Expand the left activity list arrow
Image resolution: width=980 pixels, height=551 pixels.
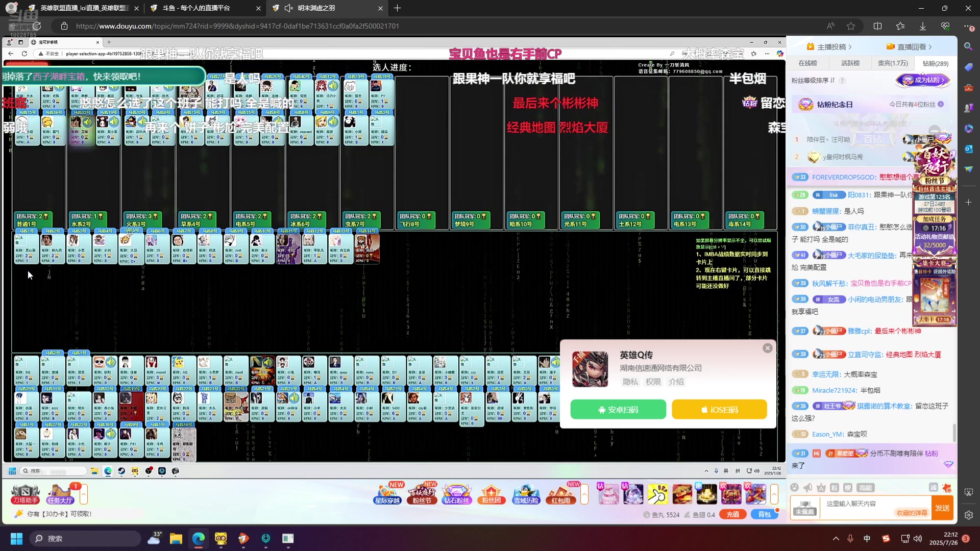coord(84,494)
